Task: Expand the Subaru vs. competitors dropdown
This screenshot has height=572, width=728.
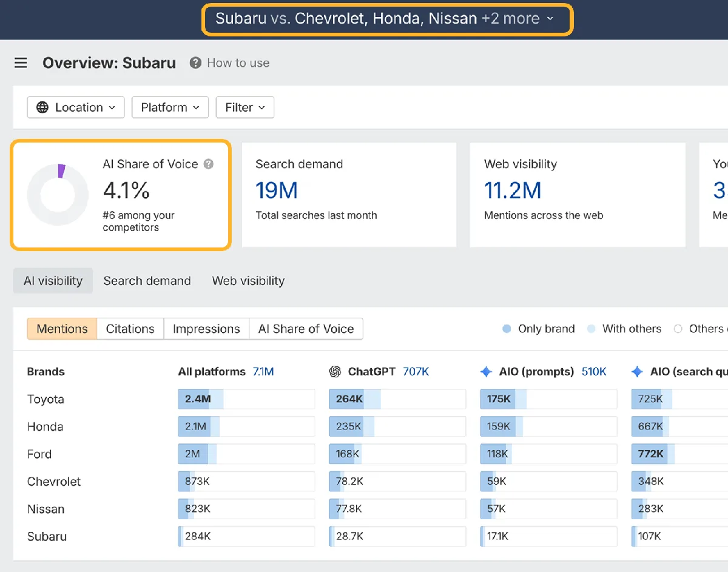Action: [x=387, y=19]
